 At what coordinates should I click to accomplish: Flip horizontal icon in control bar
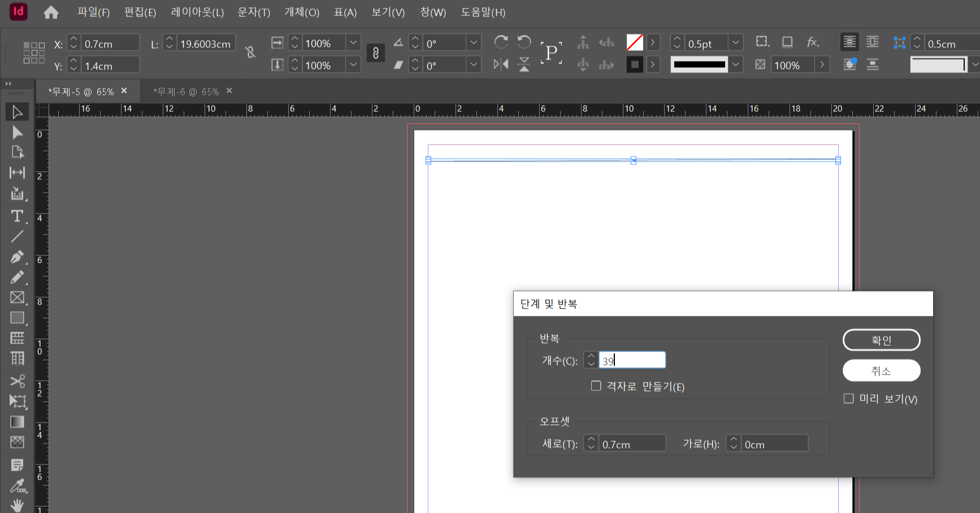click(501, 64)
